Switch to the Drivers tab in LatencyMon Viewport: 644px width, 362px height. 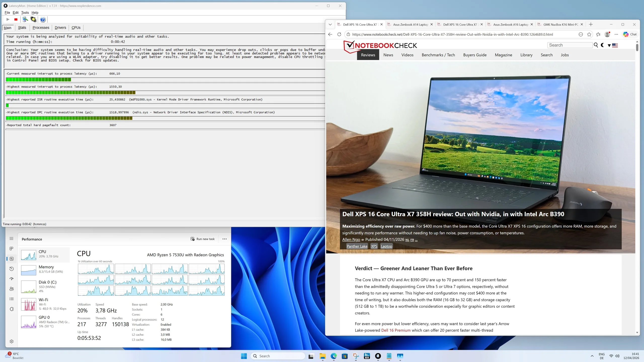pyautogui.click(x=60, y=28)
